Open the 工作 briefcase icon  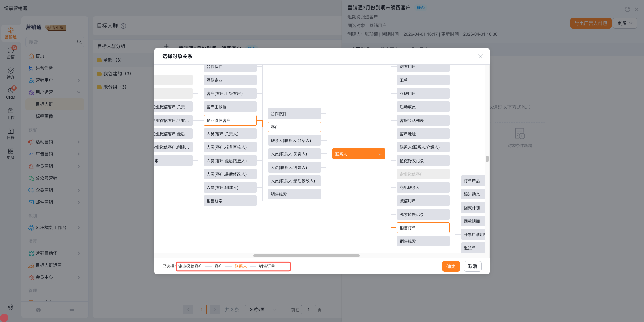(x=11, y=113)
